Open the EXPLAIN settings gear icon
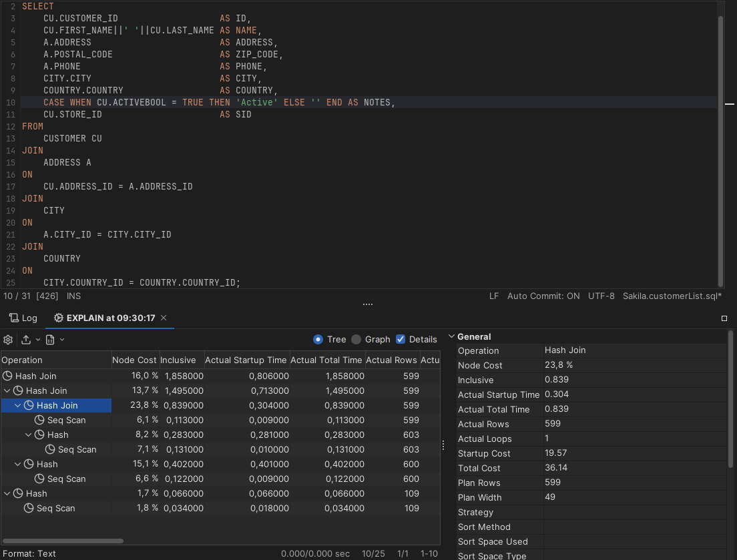 tap(7, 340)
